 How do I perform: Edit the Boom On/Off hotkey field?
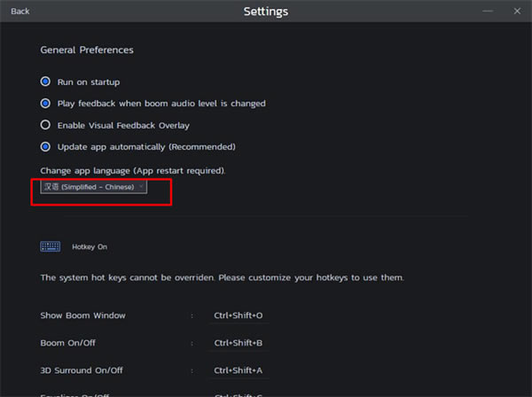239,342
